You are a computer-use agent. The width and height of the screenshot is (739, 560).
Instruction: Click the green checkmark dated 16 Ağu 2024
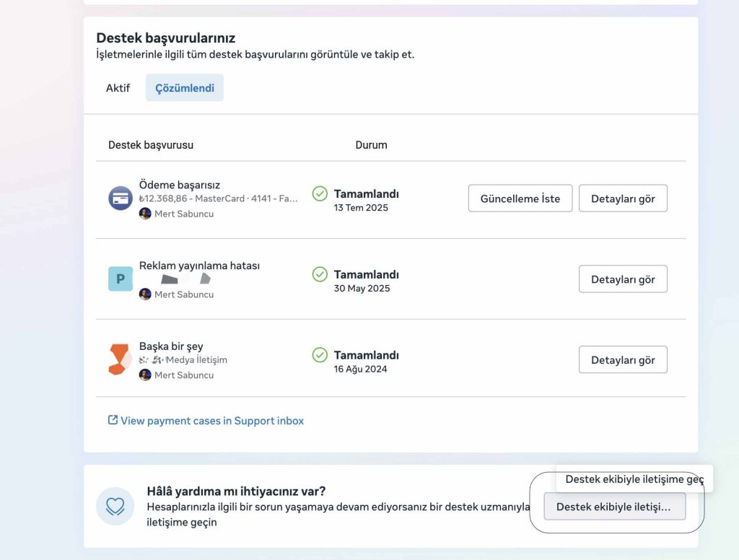coord(320,355)
